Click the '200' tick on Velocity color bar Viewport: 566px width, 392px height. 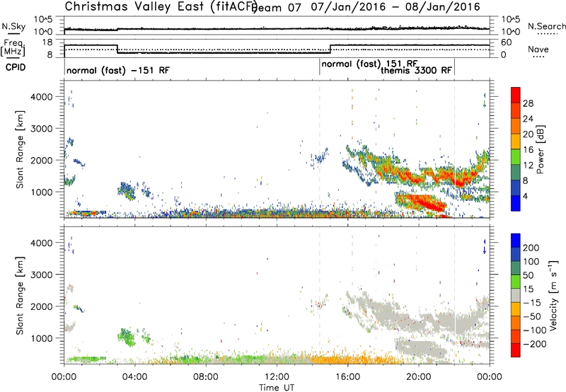pyautogui.click(x=531, y=248)
